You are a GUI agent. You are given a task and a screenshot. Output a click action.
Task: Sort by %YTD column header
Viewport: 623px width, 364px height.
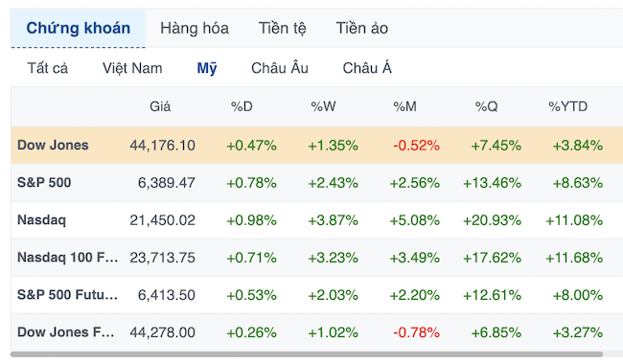click(567, 106)
